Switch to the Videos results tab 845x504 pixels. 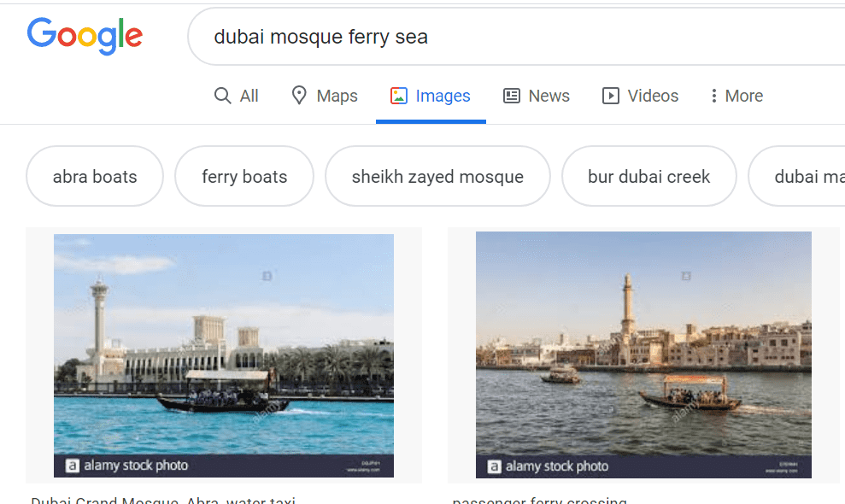653,96
